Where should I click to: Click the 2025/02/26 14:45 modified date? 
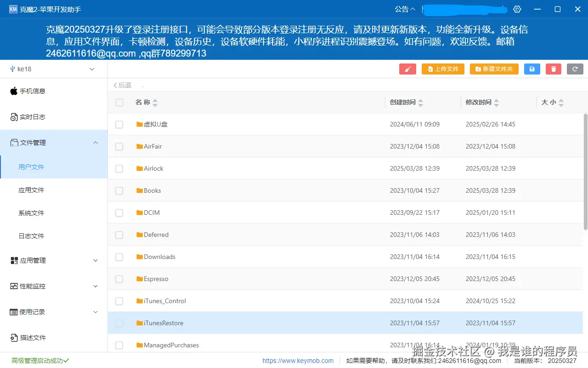491,124
